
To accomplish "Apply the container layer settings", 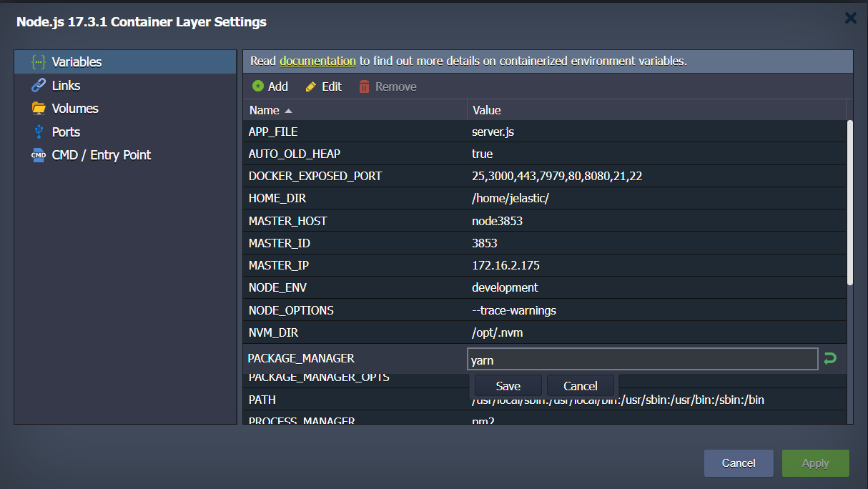I will pos(815,463).
